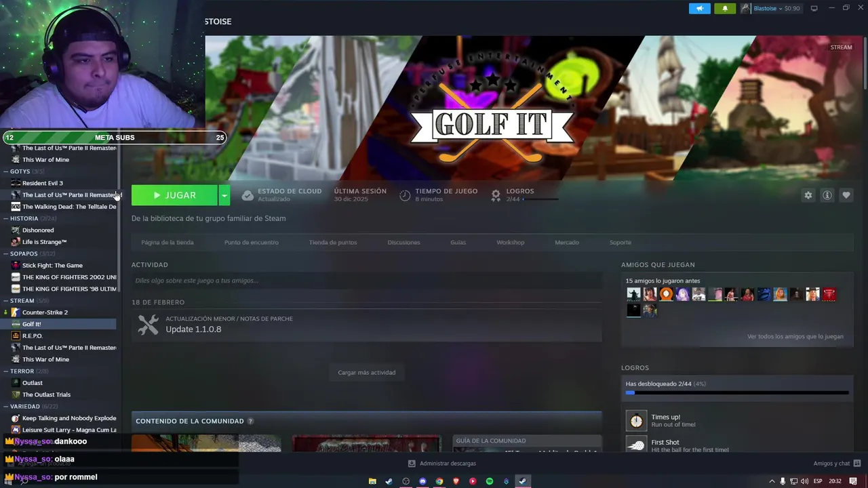Image resolution: width=868 pixels, height=488 pixels.
Task: Click the Blastoise profile avatar
Action: click(746, 8)
